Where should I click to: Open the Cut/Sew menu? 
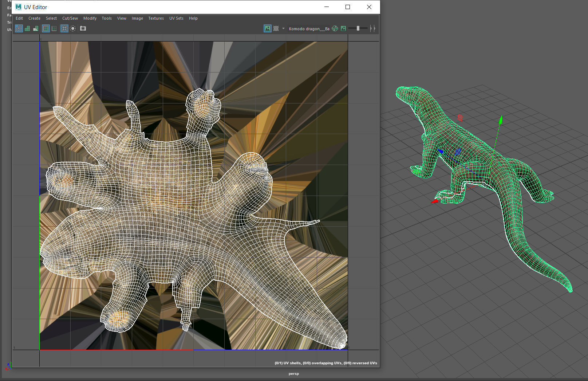pyautogui.click(x=70, y=18)
